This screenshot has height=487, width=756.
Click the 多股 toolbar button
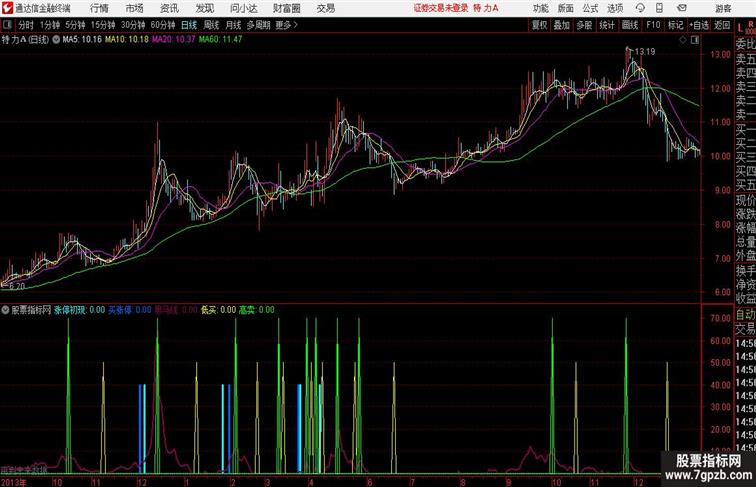click(584, 25)
